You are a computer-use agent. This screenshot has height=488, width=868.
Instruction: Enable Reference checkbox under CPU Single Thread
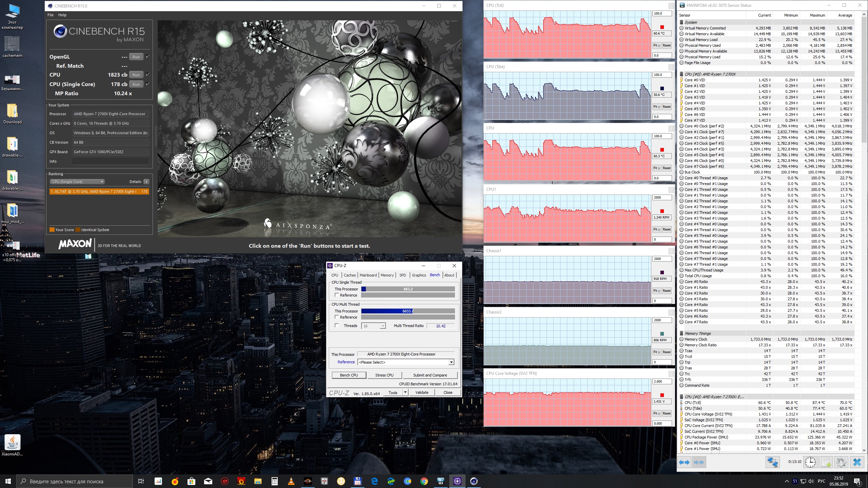click(x=337, y=295)
